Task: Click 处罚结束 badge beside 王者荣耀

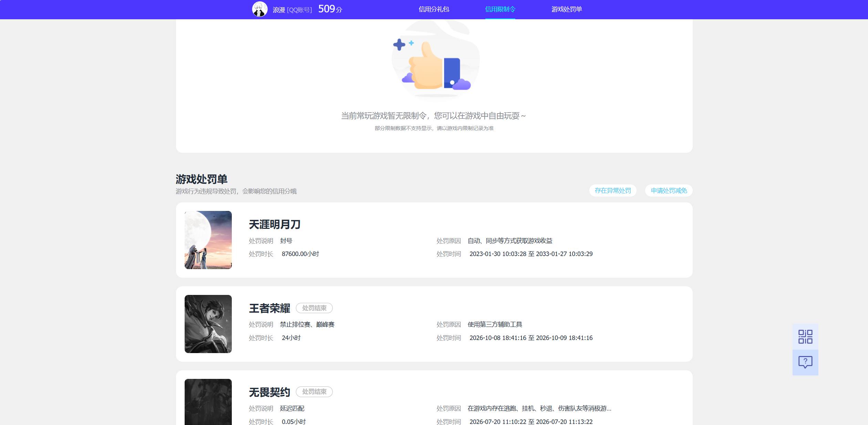Action: coord(314,308)
